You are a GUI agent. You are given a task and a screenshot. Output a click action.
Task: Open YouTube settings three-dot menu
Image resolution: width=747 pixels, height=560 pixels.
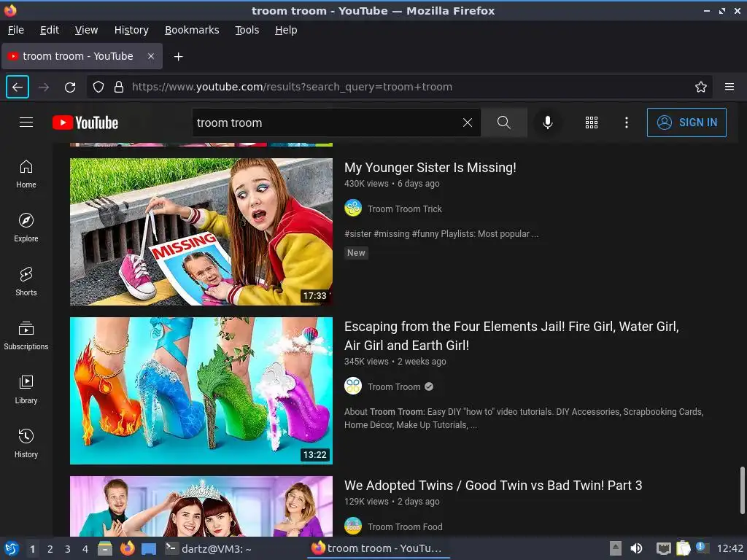tap(627, 122)
